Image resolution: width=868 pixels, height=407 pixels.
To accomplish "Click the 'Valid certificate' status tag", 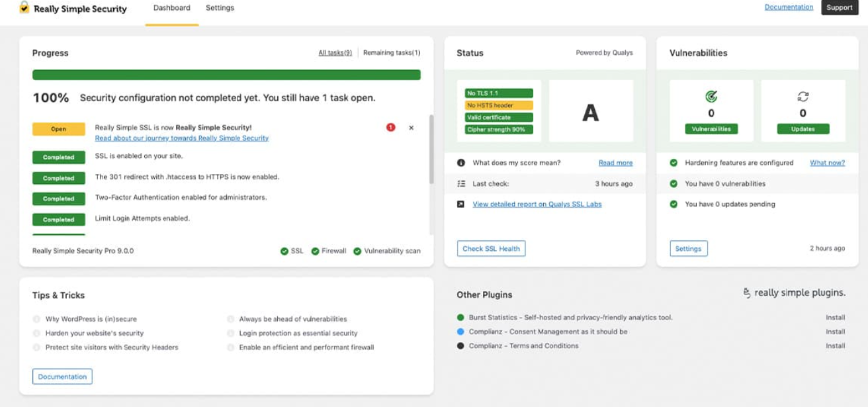I will pyautogui.click(x=499, y=117).
